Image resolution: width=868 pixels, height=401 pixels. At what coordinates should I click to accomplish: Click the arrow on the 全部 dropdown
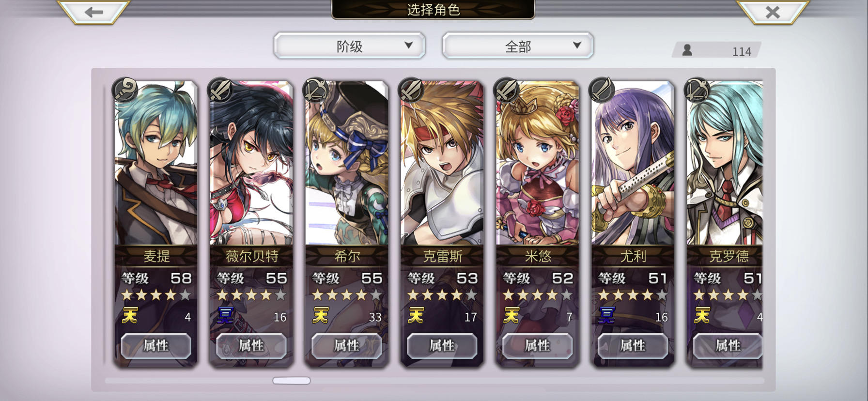point(577,45)
